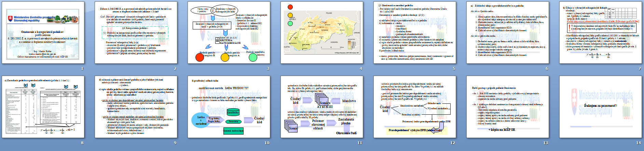Viewport: 644px width, 151px height.
Task: Pick slide 9 on súčasná a plánovaná činnosť
Action: tap(136, 107)
